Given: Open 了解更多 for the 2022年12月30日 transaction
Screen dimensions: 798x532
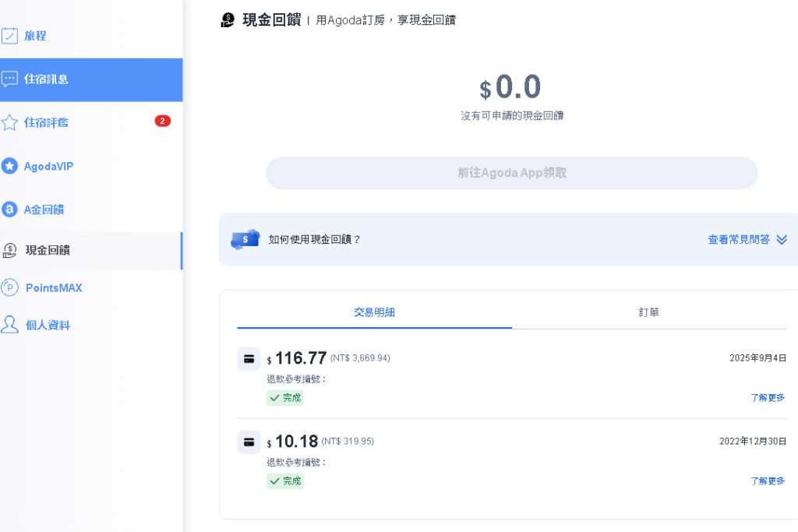Looking at the screenshot, I should pyautogui.click(x=767, y=481).
